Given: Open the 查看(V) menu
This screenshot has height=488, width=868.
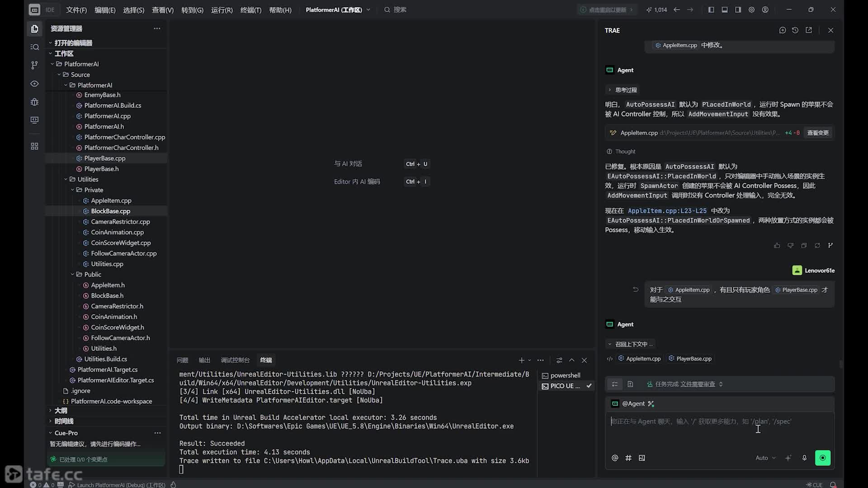Looking at the screenshot, I should click(x=163, y=9).
